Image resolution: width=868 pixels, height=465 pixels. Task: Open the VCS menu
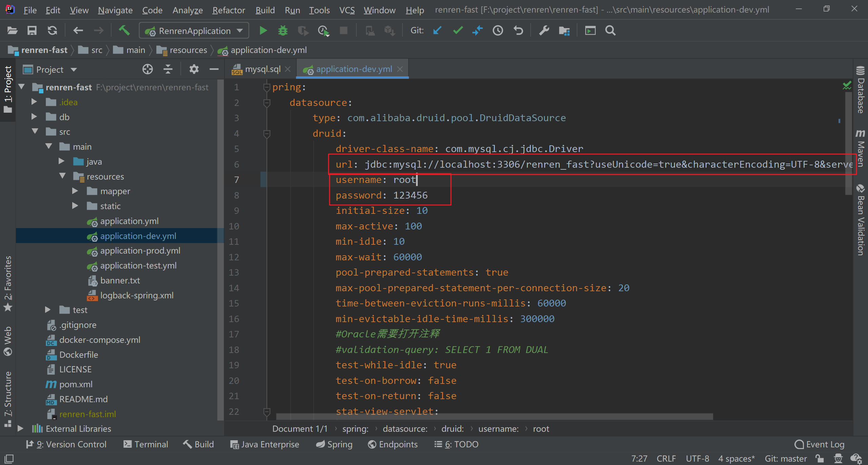(347, 10)
